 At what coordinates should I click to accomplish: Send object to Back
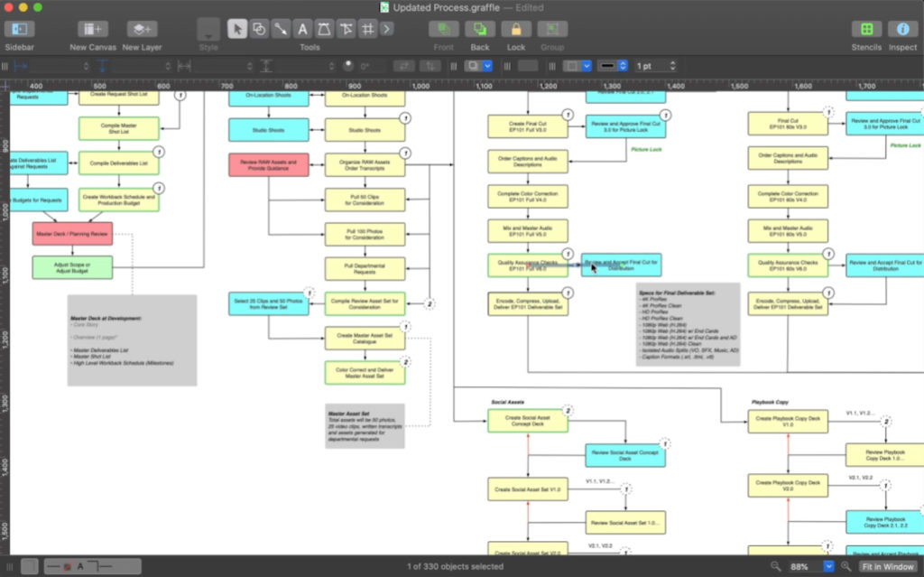(479, 30)
